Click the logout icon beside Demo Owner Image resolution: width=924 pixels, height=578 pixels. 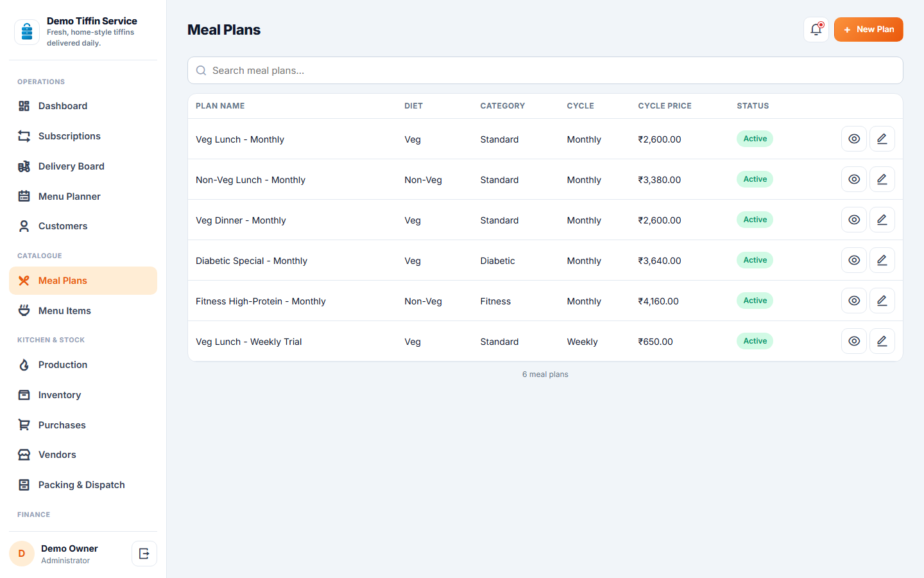tap(144, 554)
